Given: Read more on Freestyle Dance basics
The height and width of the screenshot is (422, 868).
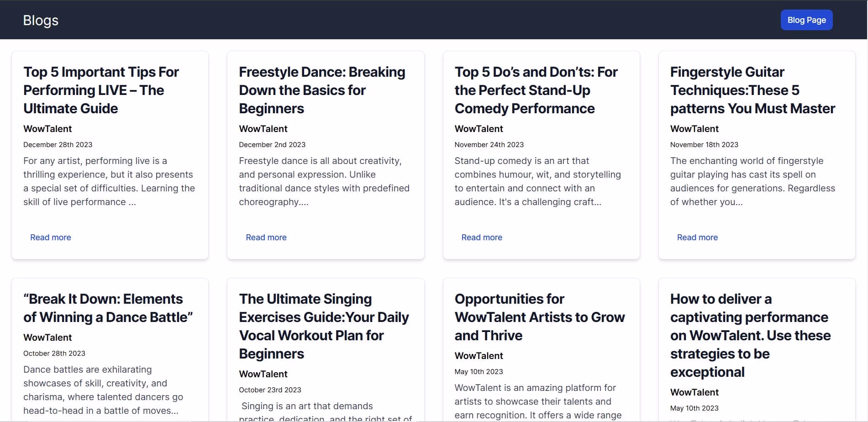Looking at the screenshot, I should [x=266, y=237].
